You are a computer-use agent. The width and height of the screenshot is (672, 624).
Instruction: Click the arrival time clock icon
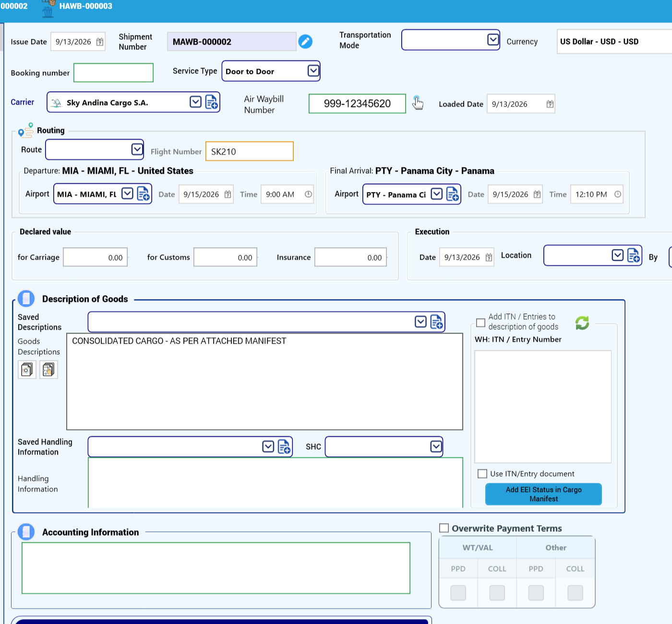(618, 194)
